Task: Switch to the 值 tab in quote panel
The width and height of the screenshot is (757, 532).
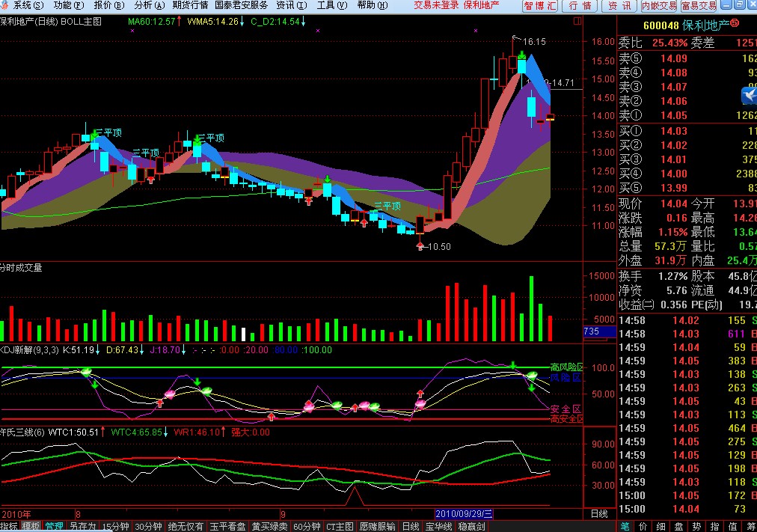Action: coord(732,527)
